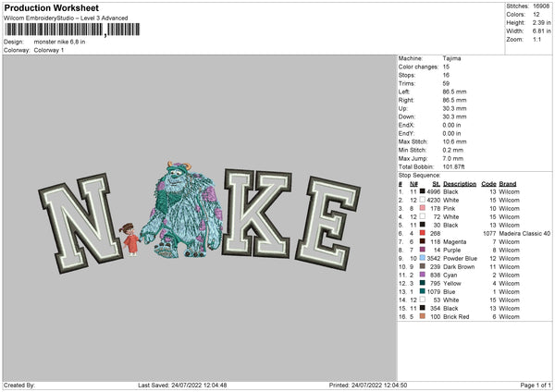
Task: Select the blue furry monster in the design
Action: click(x=181, y=210)
